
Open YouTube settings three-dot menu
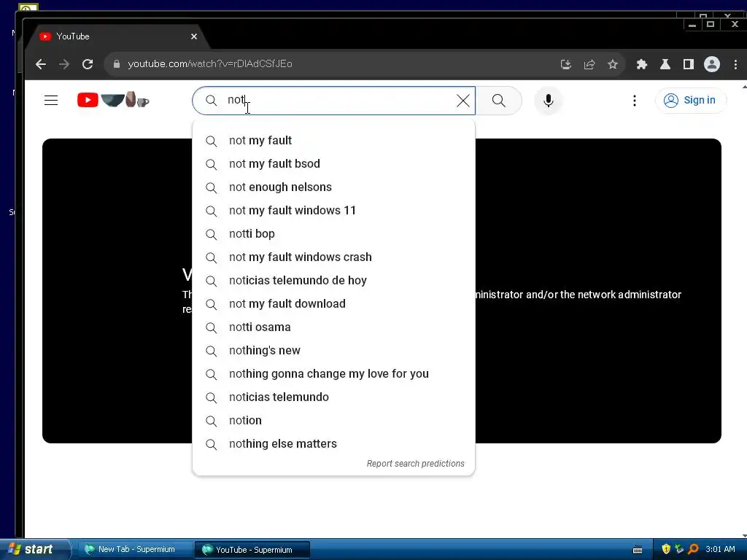click(634, 101)
